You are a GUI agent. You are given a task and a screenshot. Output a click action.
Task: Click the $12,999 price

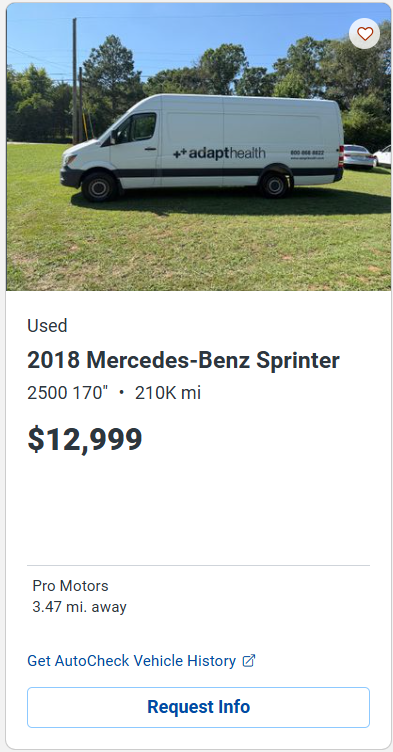(85, 439)
